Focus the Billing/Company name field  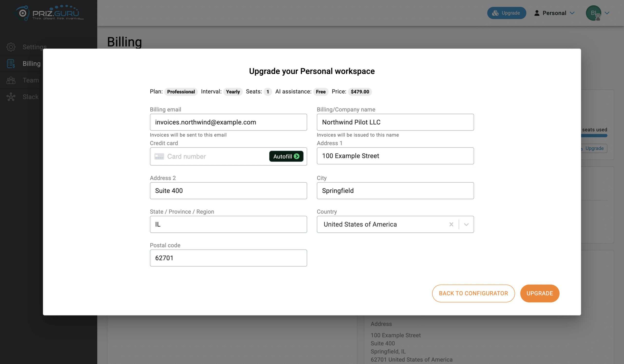coord(395,122)
